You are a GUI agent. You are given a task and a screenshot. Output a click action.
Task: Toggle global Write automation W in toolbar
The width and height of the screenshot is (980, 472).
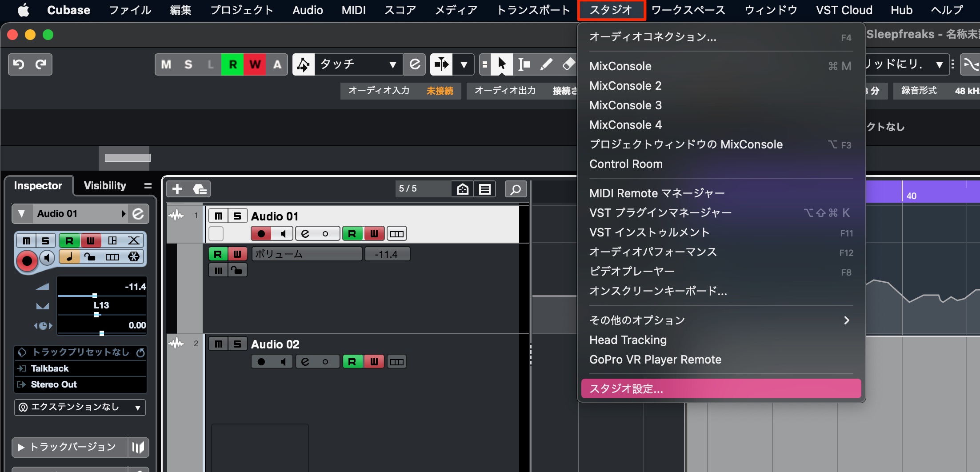point(255,65)
